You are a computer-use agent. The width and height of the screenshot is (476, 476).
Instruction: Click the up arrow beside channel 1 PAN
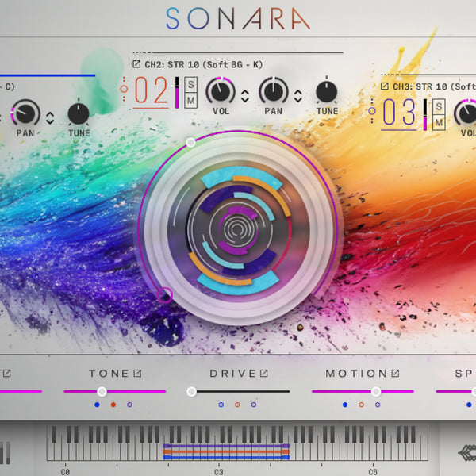pyautogui.click(x=50, y=114)
